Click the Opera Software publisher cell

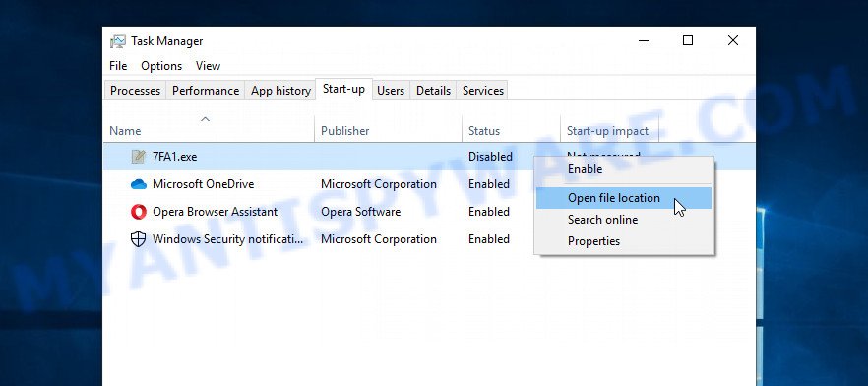tap(360, 212)
